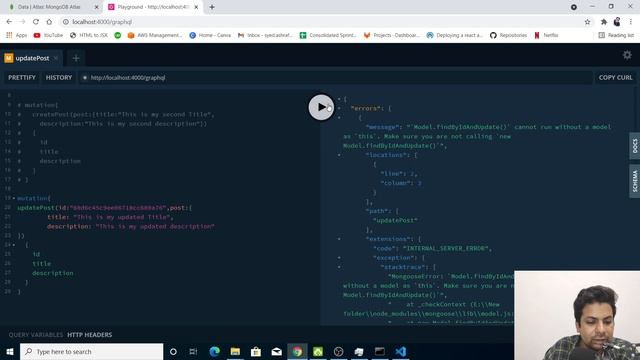Screen dimensions: 640x360
Task: Expand the Query Variables panel
Action: [x=36, y=335]
